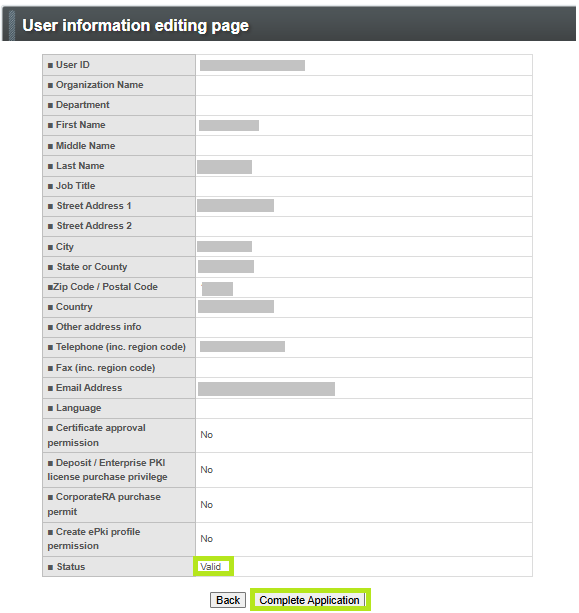
Task: Select the Country value field
Action: tap(236, 306)
